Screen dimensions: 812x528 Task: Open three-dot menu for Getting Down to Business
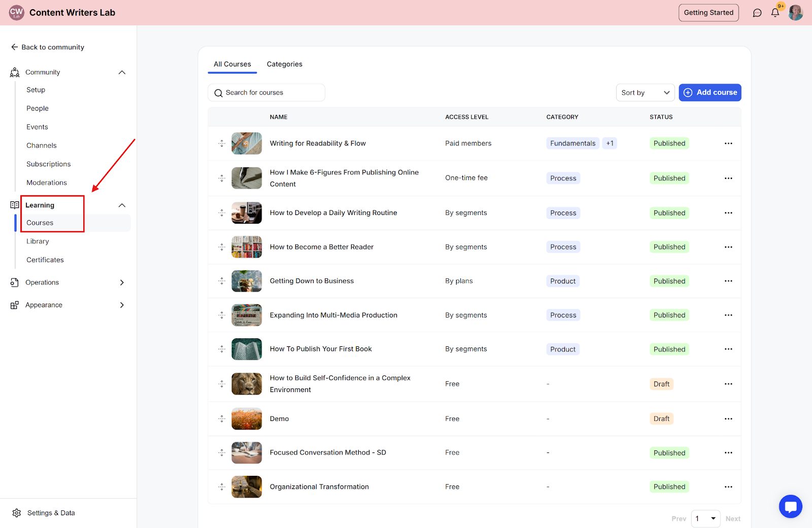pos(728,281)
